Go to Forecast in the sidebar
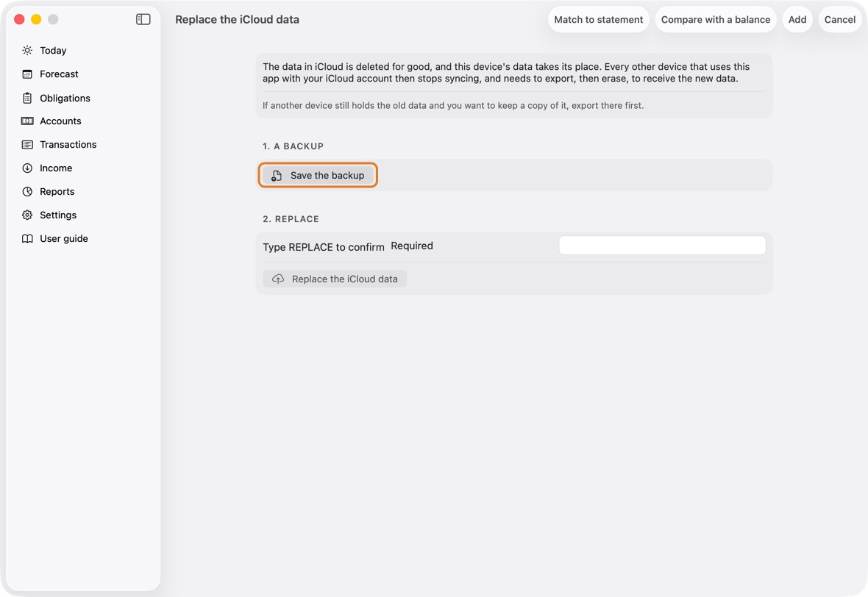The width and height of the screenshot is (868, 597). [60, 74]
